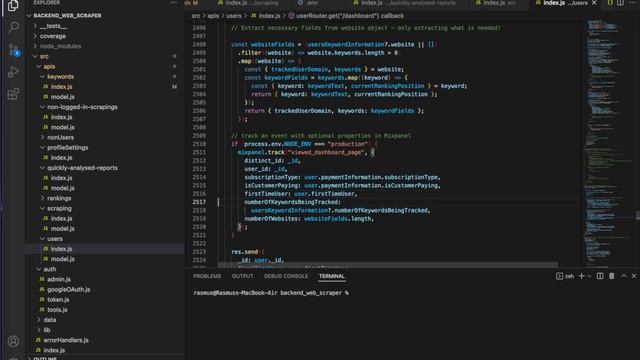This screenshot has height=360, width=640.
Task: Click the zsh terminal profile icon
Action: point(559,276)
